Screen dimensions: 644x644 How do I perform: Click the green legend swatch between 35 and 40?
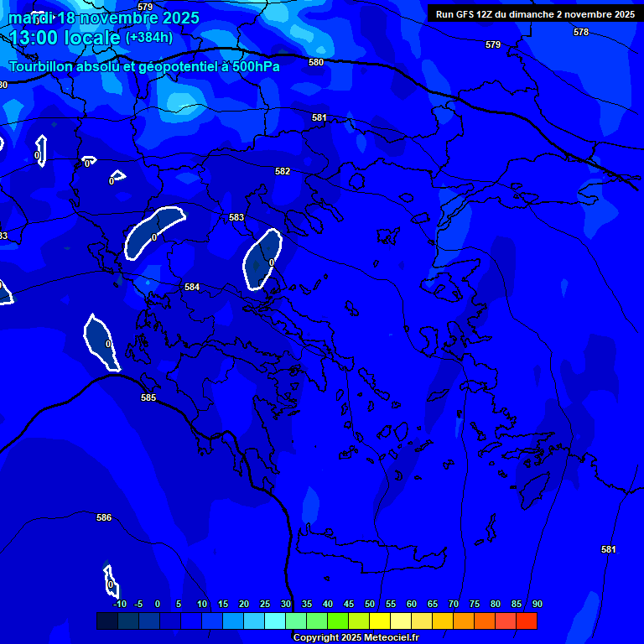click(x=317, y=621)
